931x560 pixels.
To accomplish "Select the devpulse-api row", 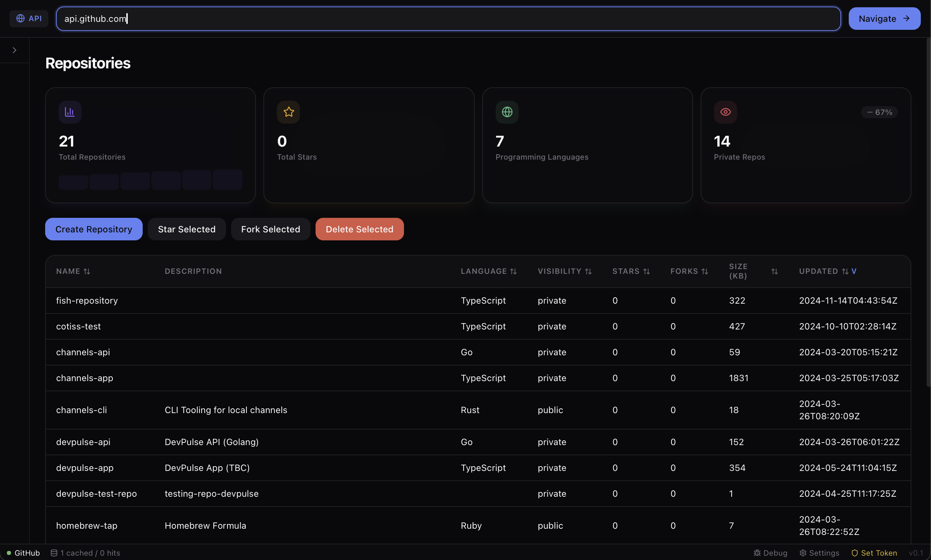I will click(x=478, y=442).
